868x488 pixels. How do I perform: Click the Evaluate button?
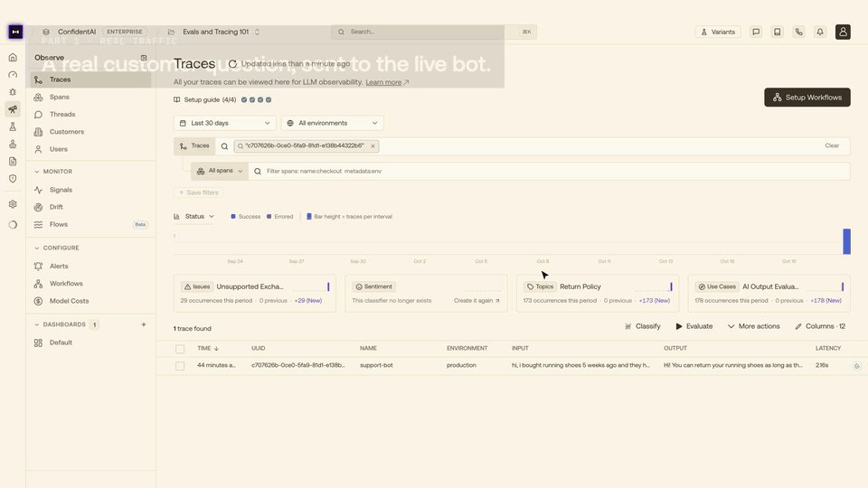[x=694, y=326]
